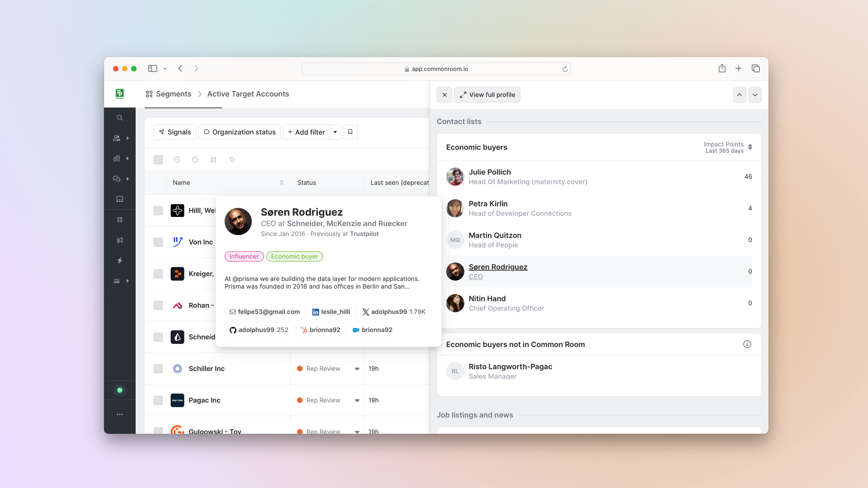Check the Schiller Inc row checkbox
This screenshot has width=868, height=488.
(x=158, y=369)
